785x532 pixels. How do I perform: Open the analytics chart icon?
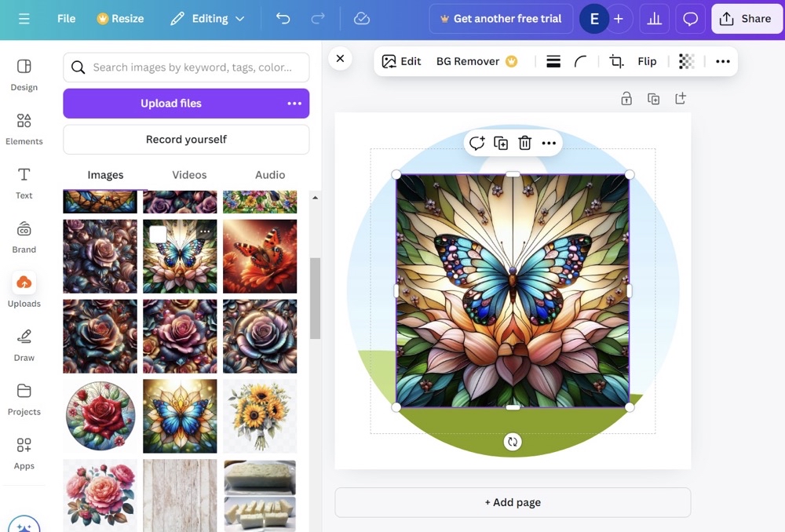tap(655, 19)
